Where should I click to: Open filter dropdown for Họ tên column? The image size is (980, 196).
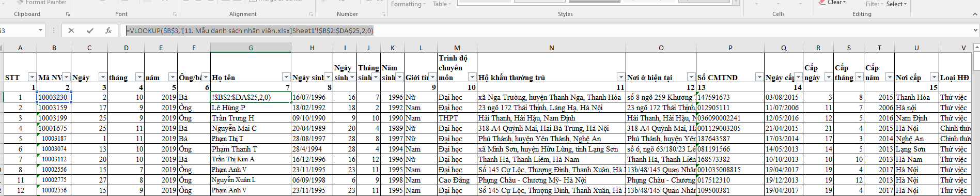pos(287,77)
